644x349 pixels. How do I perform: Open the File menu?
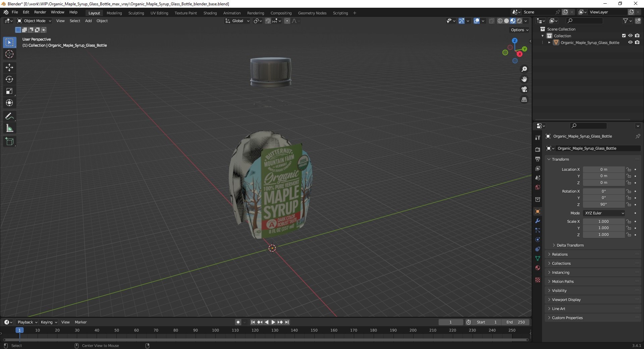15,12
